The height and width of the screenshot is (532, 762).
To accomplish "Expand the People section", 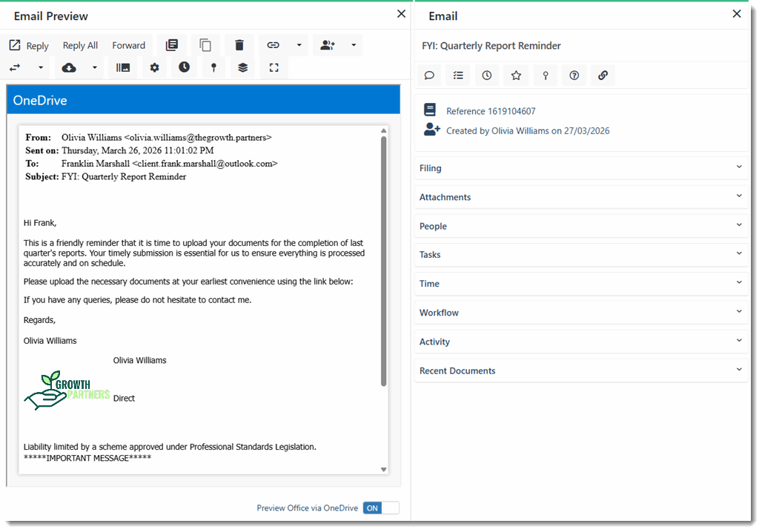I will tap(581, 227).
